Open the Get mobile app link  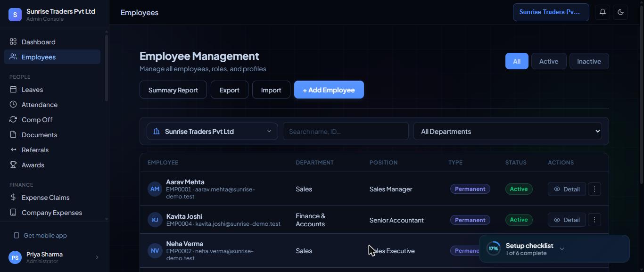pyautogui.click(x=45, y=235)
